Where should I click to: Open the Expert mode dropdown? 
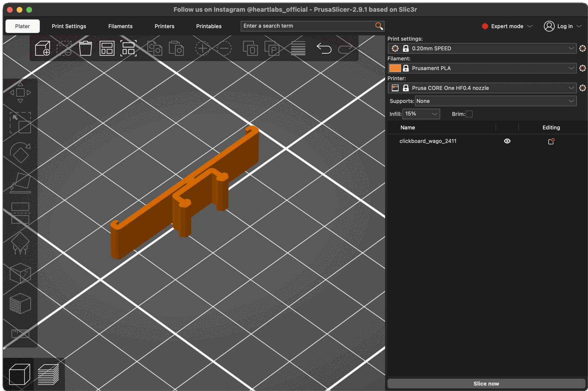click(x=507, y=26)
